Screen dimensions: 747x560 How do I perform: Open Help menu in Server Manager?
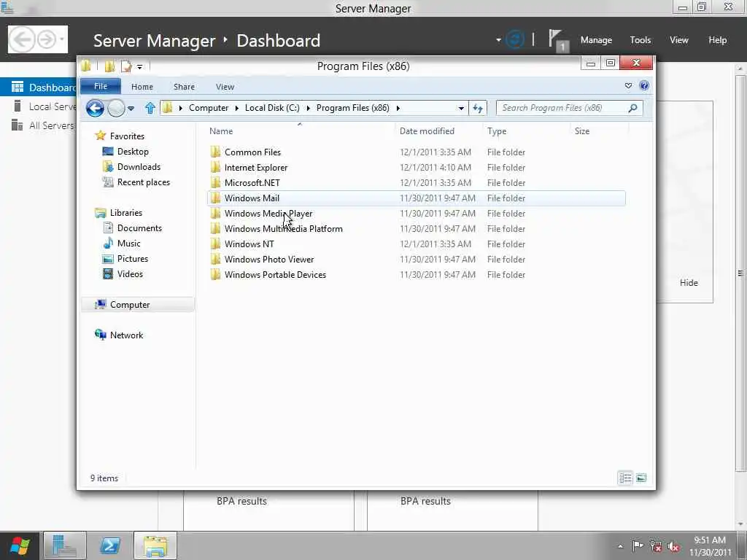(x=718, y=40)
